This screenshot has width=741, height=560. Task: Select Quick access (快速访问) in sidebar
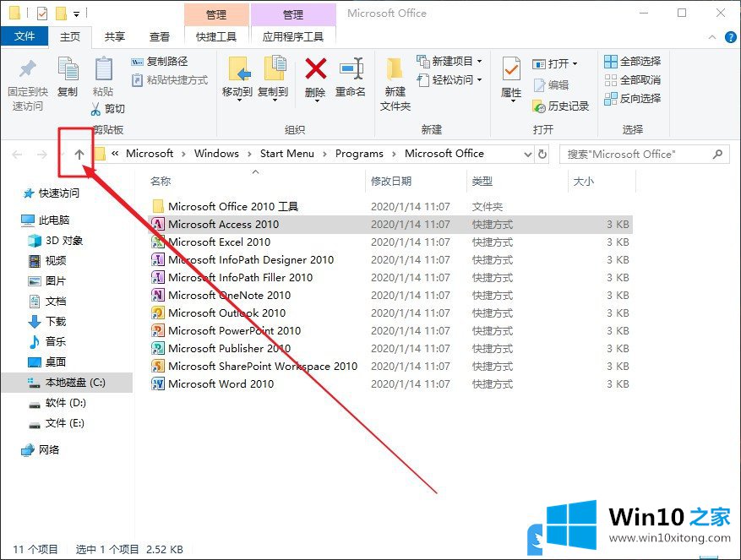(52, 193)
